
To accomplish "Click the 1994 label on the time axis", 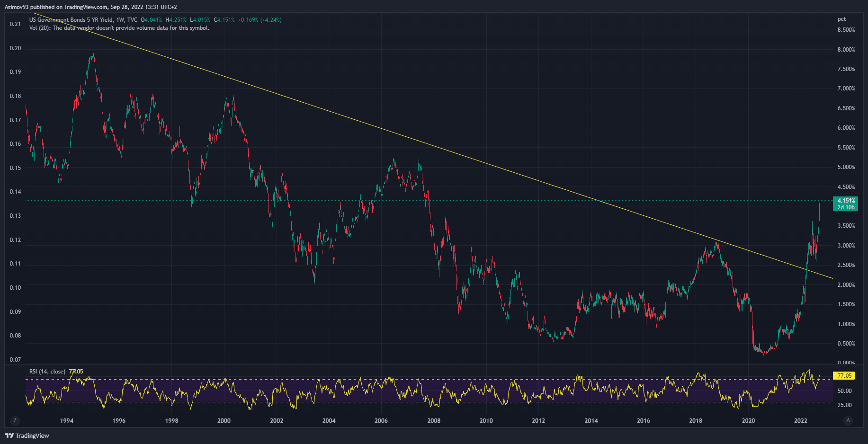I will [67, 420].
